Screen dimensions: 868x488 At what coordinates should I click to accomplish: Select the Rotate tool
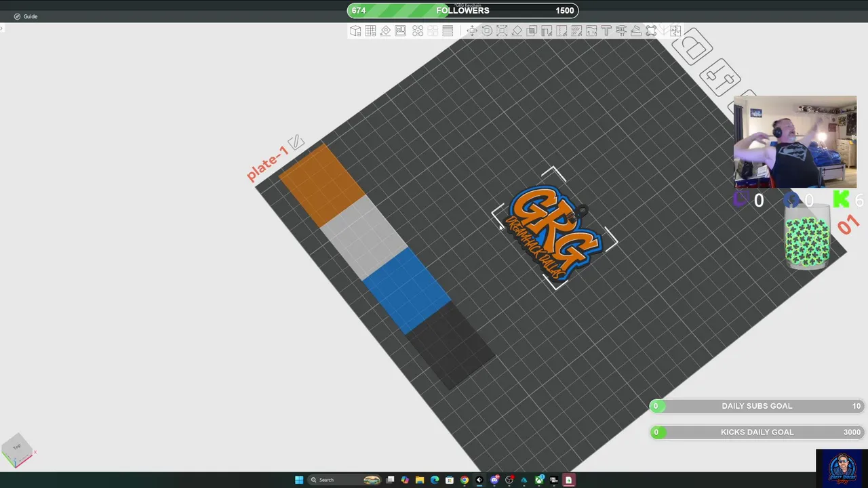[x=487, y=30]
